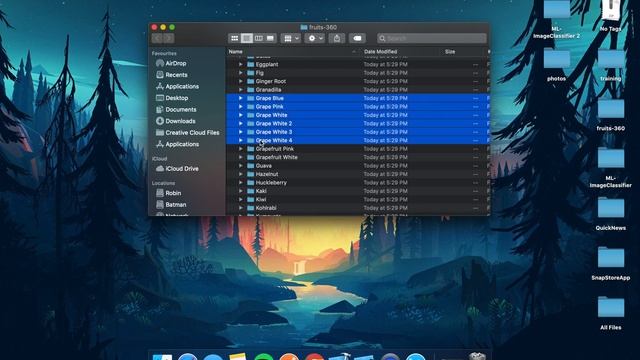The image size is (640, 360).
Task: Select the All Files desktop folder
Action: [611, 313]
